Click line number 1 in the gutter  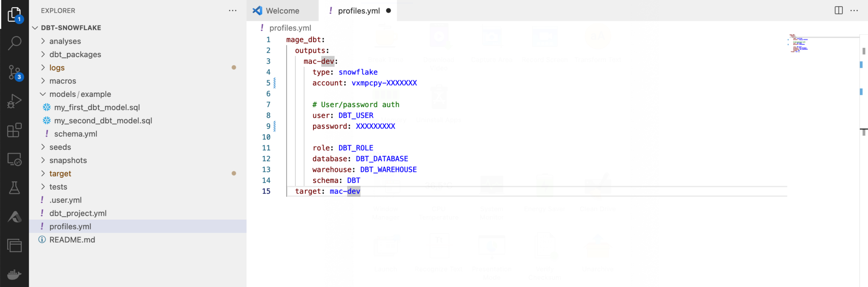[x=268, y=39]
